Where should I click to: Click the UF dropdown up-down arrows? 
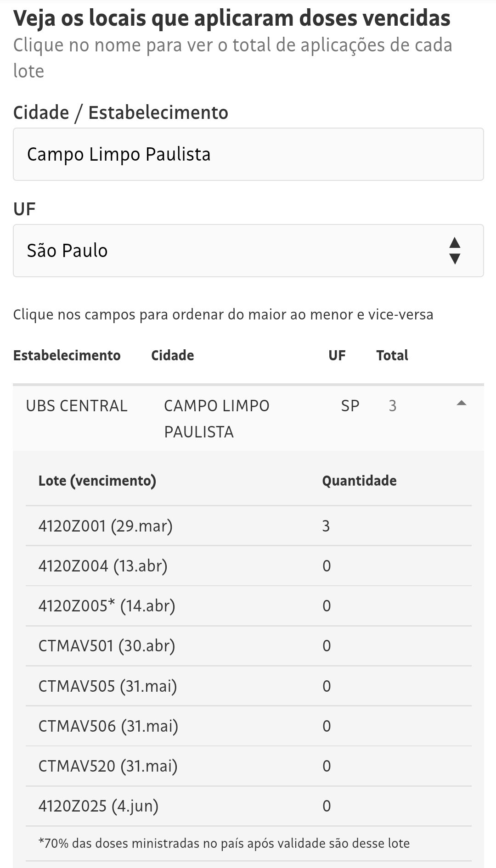455,251
